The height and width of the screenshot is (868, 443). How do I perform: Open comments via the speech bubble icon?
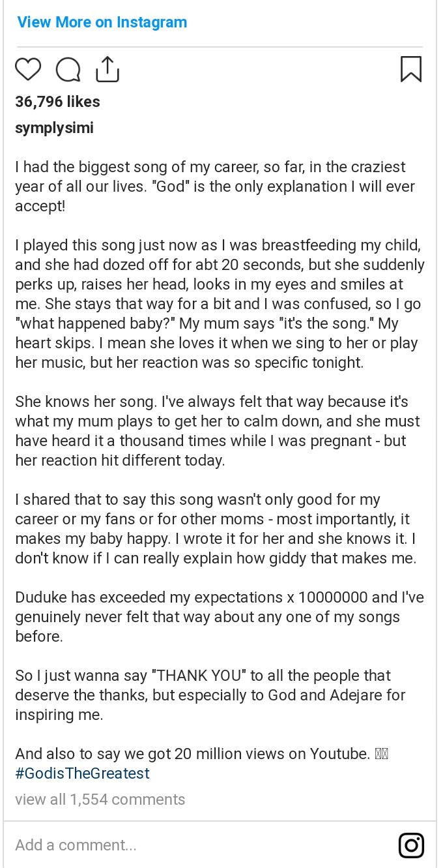point(68,69)
